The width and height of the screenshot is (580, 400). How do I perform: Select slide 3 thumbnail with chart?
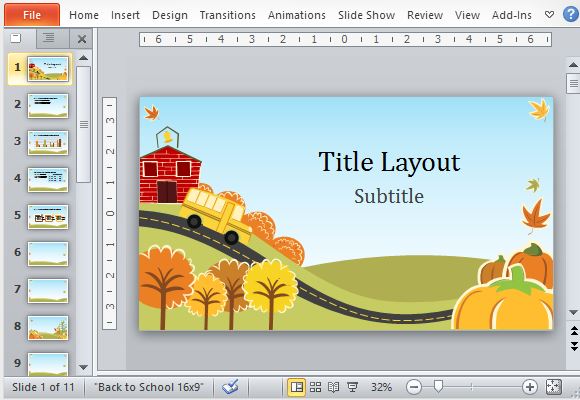tap(48, 143)
